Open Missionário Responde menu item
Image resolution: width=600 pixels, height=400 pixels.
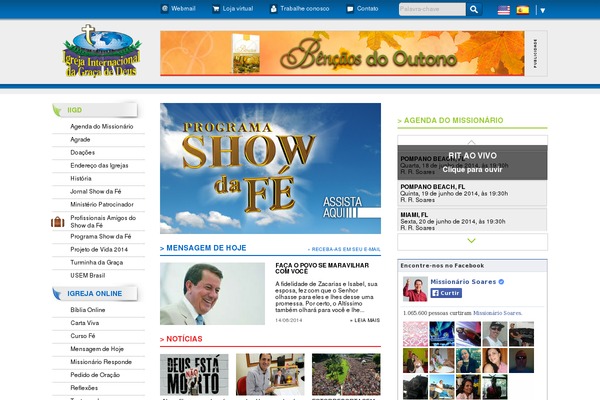(x=101, y=362)
